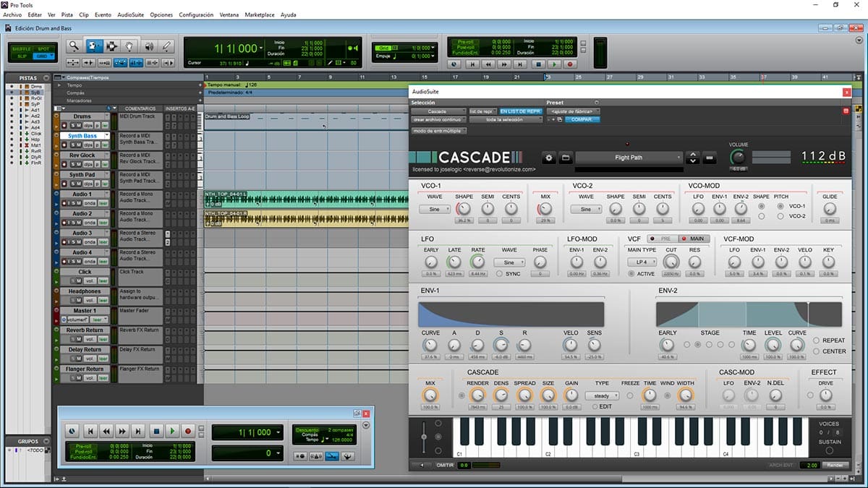Select the Selector tool
This screenshot has width=868, height=488.
(112, 46)
